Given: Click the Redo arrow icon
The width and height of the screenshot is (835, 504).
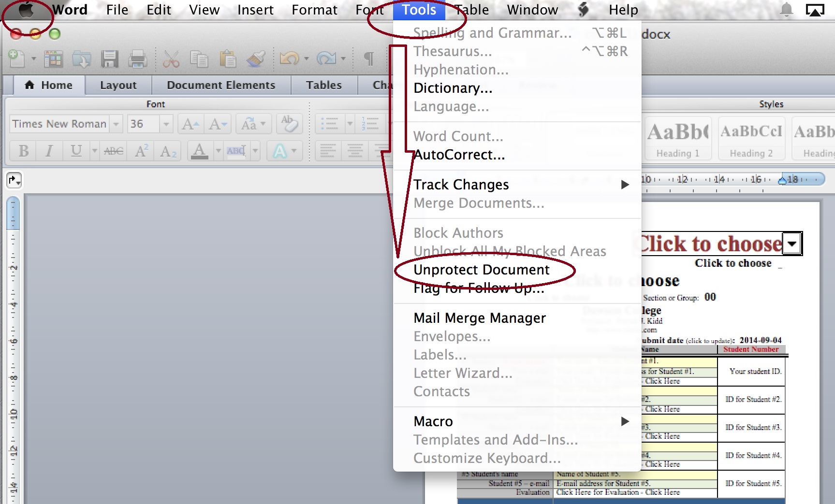Looking at the screenshot, I should (326, 59).
